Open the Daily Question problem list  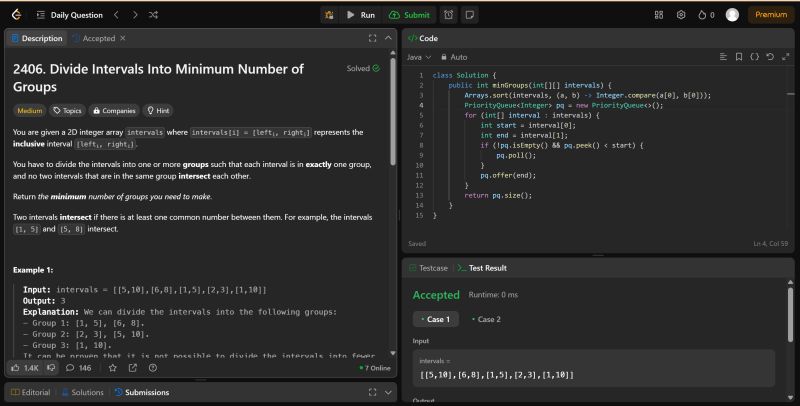[70, 15]
